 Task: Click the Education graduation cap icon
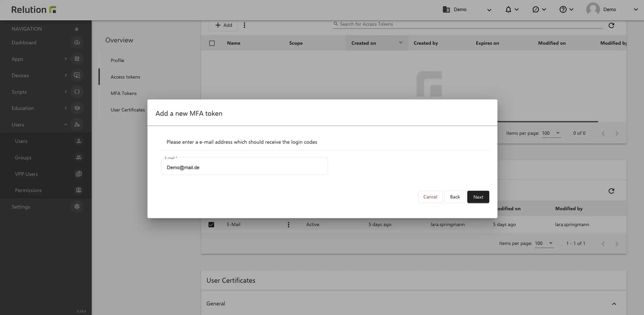point(77,108)
